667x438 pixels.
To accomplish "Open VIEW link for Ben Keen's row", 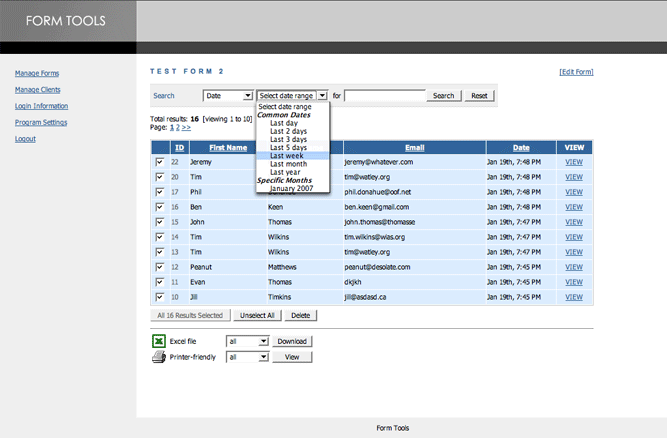I will point(574,207).
